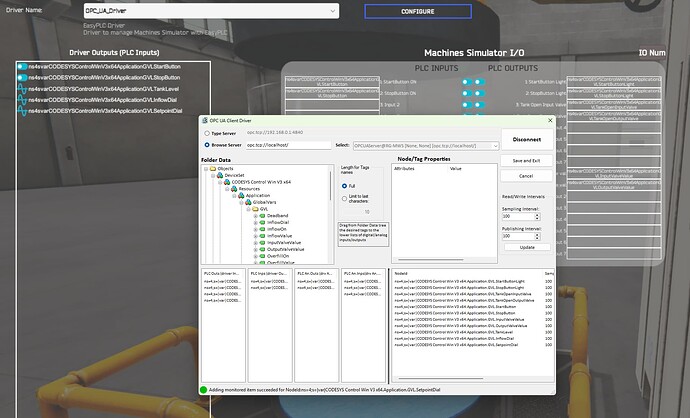Click the green status indicator in dialog status bar
The width and height of the screenshot is (690, 418).
pyautogui.click(x=203, y=389)
